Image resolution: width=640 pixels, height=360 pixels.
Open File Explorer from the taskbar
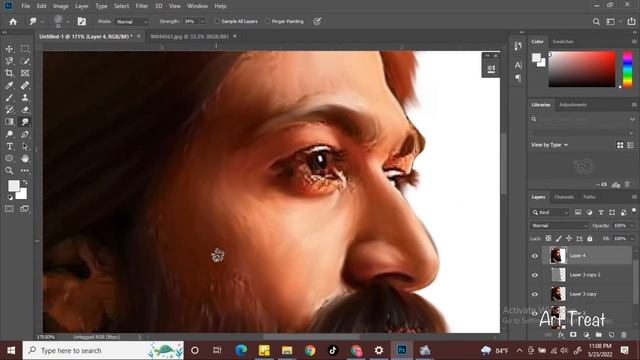(x=287, y=350)
